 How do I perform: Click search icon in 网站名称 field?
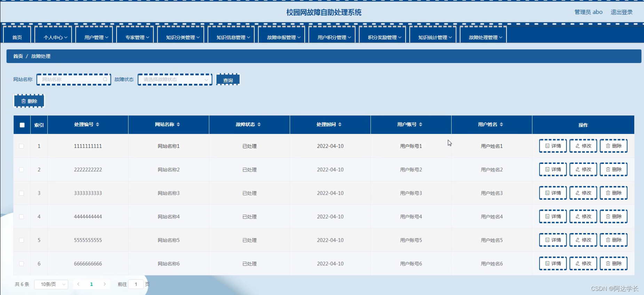[105, 79]
